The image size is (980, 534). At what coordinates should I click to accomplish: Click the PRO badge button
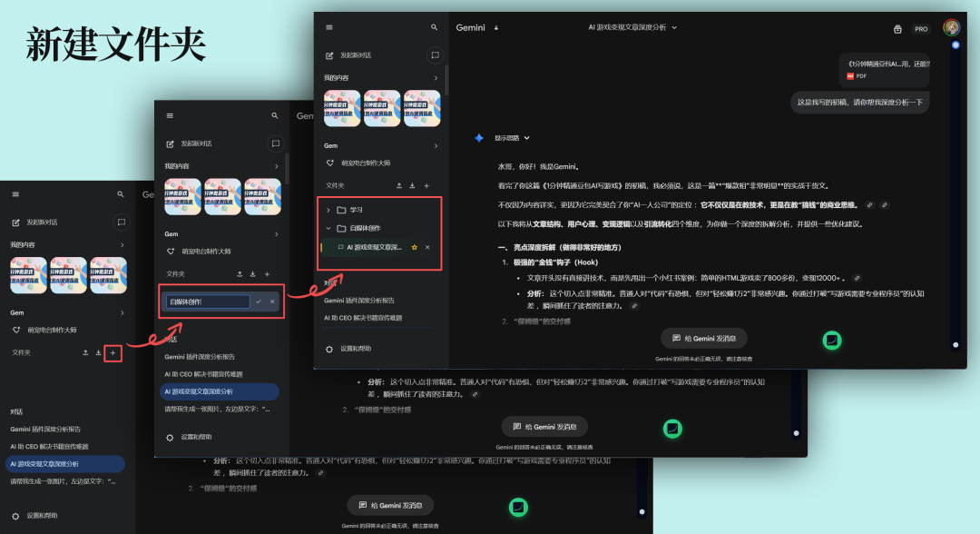[x=921, y=29]
